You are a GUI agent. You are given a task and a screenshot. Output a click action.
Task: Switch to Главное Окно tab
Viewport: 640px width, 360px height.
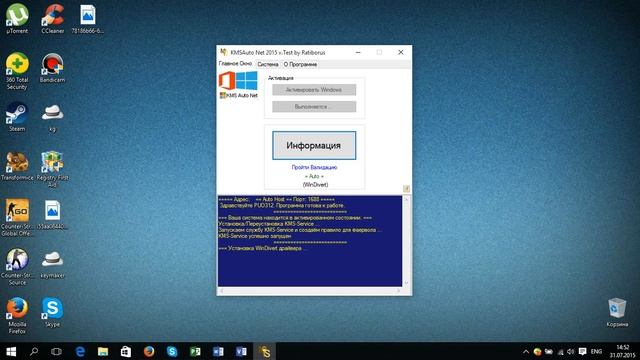(x=235, y=64)
